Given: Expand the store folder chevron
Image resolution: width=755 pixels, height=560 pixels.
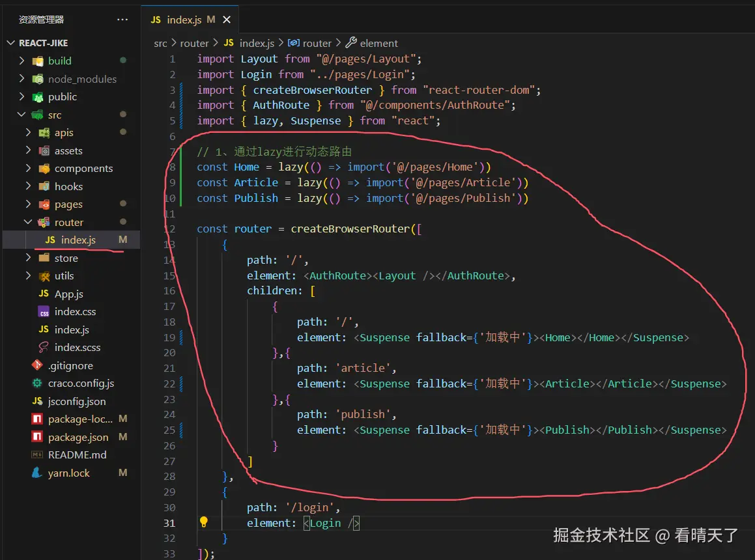Looking at the screenshot, I should click(28, 258).
